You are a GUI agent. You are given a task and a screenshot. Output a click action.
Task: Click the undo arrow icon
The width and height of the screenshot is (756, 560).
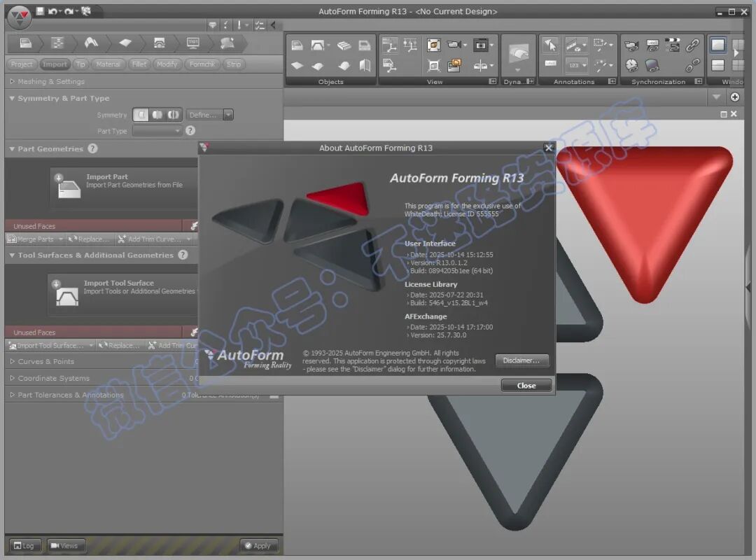[x=52, y=11]
